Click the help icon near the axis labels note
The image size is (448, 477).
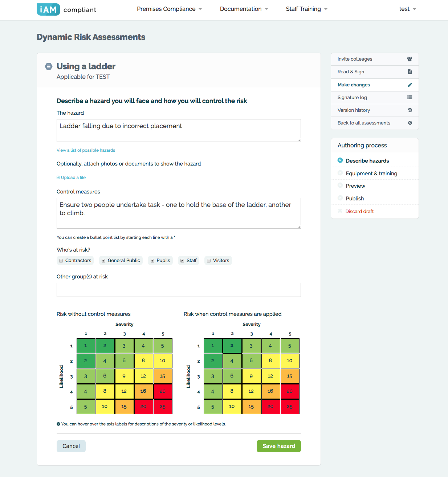click(58, 424)
